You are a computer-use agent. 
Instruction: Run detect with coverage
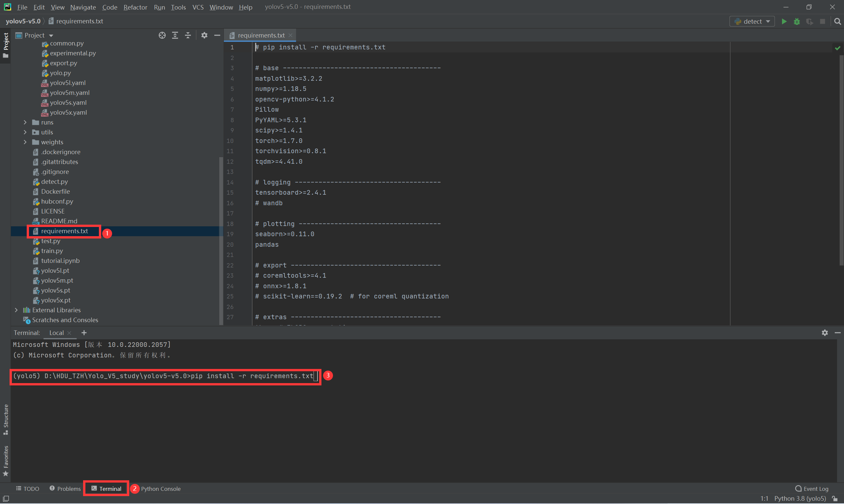tap(810, 21)
